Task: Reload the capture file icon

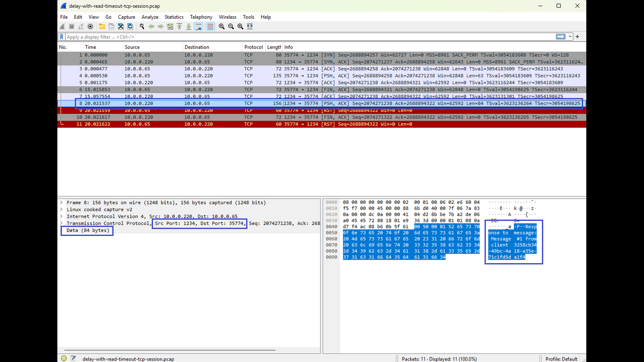Action: click(x=130, y=26)
